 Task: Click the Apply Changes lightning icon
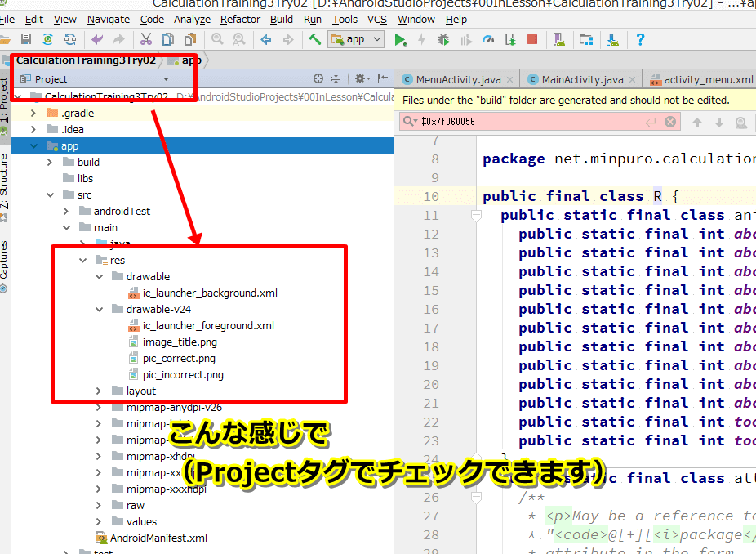(x=422, y=39)
